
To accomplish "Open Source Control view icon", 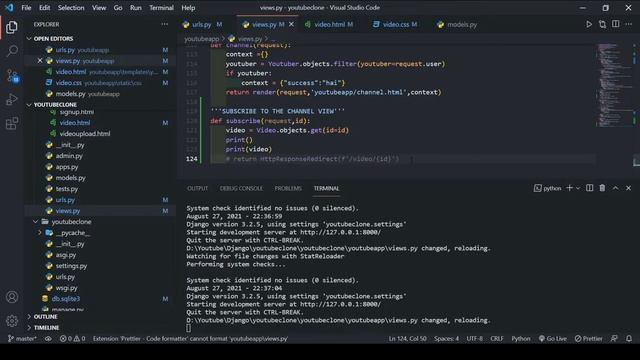I will coord(12,76).
